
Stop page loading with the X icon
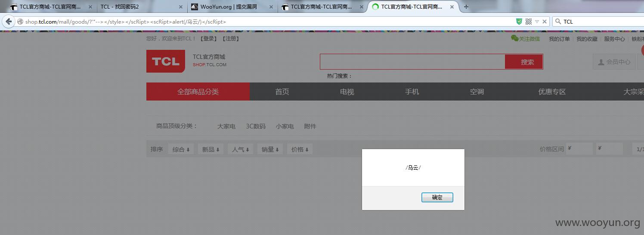[x=545, y=21]
